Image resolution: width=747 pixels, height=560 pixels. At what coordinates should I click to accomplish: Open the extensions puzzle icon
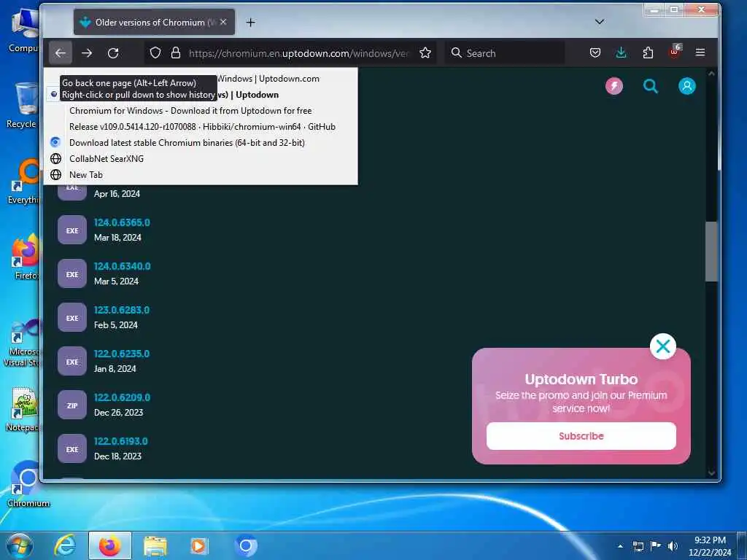pyautogui.click(x=648, y=52)
